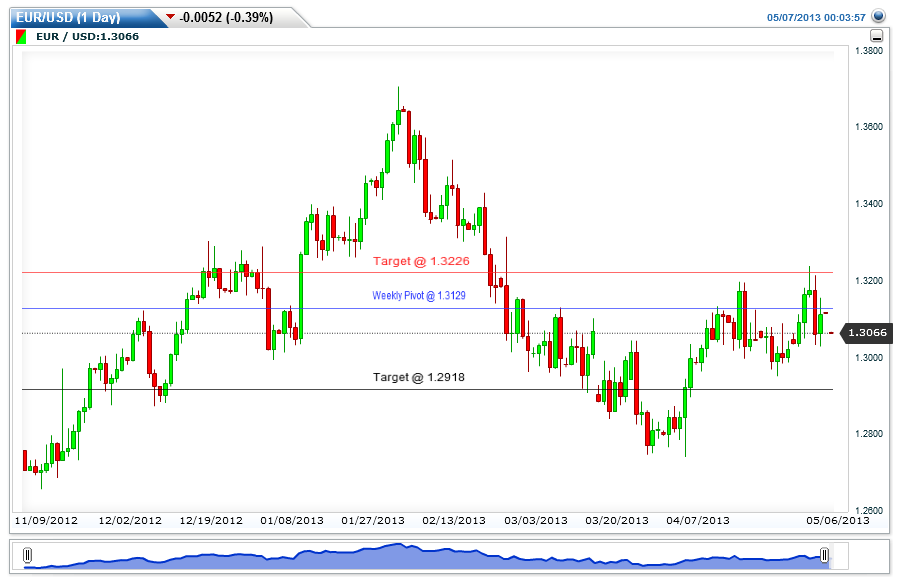
Task: Click the 'Target @ 1.3226' label
Action: (x=421, y=261)
